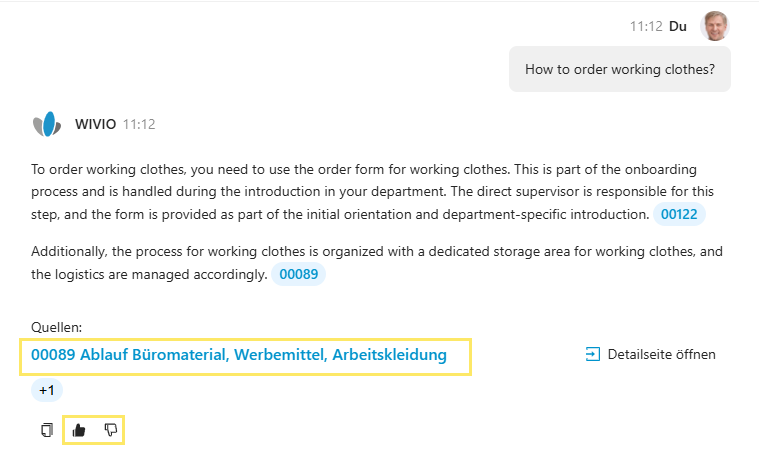Click the WIVIO logo icon

pyautogui.click(x=47, y=125)
